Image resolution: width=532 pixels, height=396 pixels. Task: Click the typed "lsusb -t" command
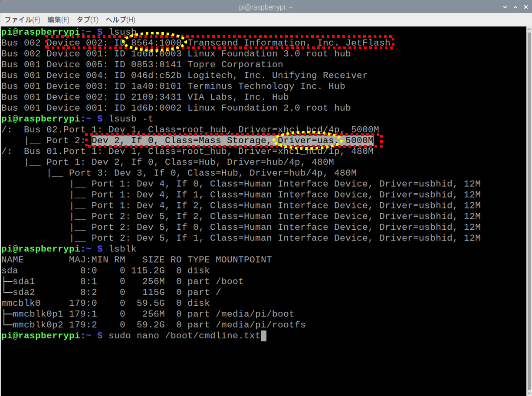coord(131,119)
